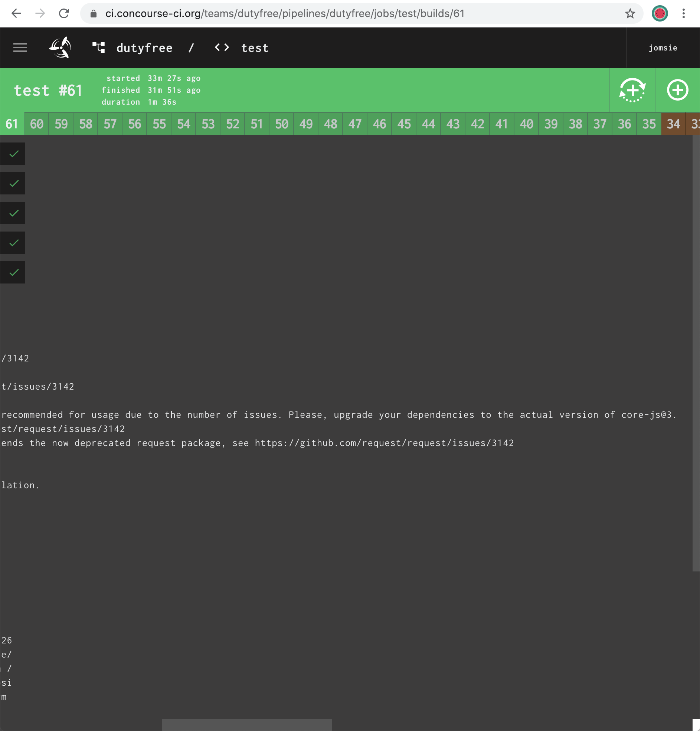Screen dimensions: 700x731
Task: Select build 51 tab
Action: point(257,124)
